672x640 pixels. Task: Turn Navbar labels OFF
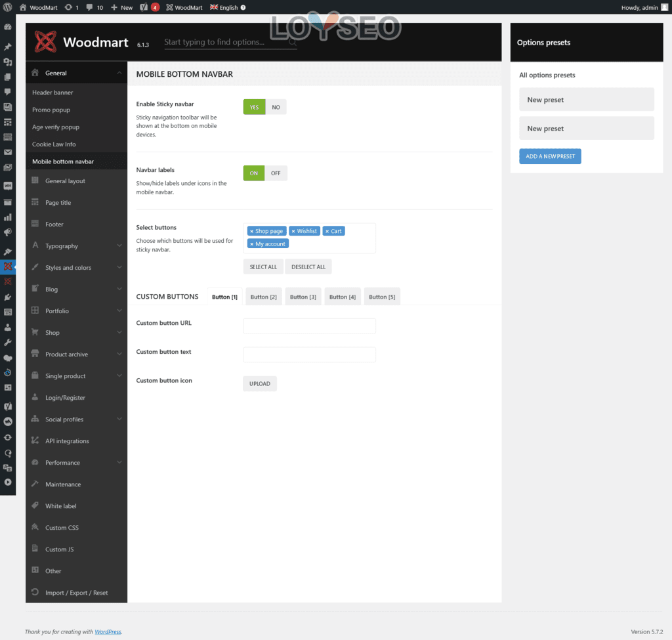276,173
